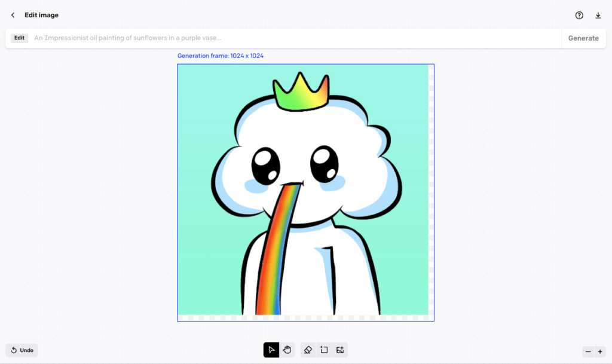Image resolution: width=612 pixels, height=364 pixels.
Task: Open help via the question mark icon
Action: pos(579,16)
